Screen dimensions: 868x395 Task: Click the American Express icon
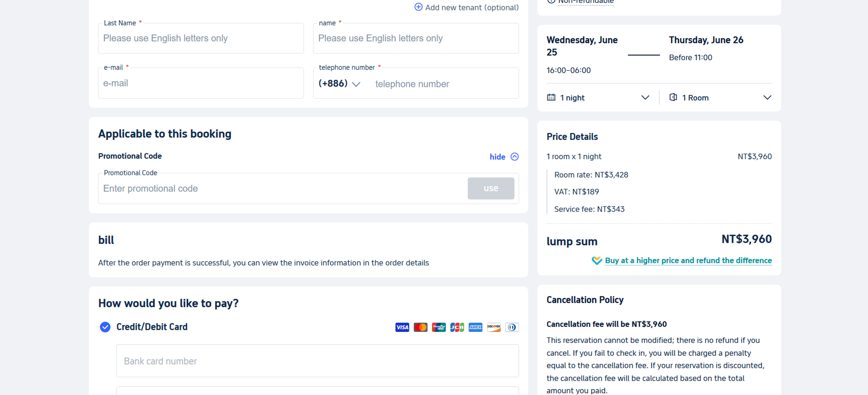click(475, 327)
